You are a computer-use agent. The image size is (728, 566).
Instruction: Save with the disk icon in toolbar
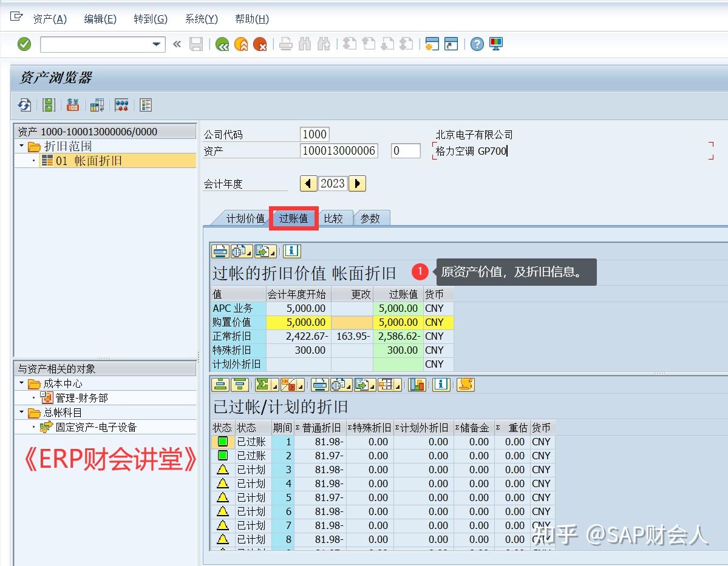coord(196,44)
